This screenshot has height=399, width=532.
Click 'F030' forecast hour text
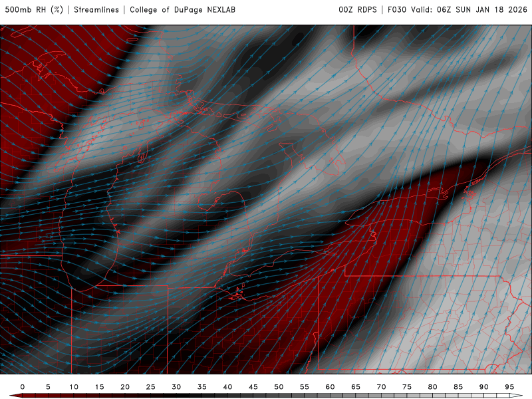tap(397, 9)
